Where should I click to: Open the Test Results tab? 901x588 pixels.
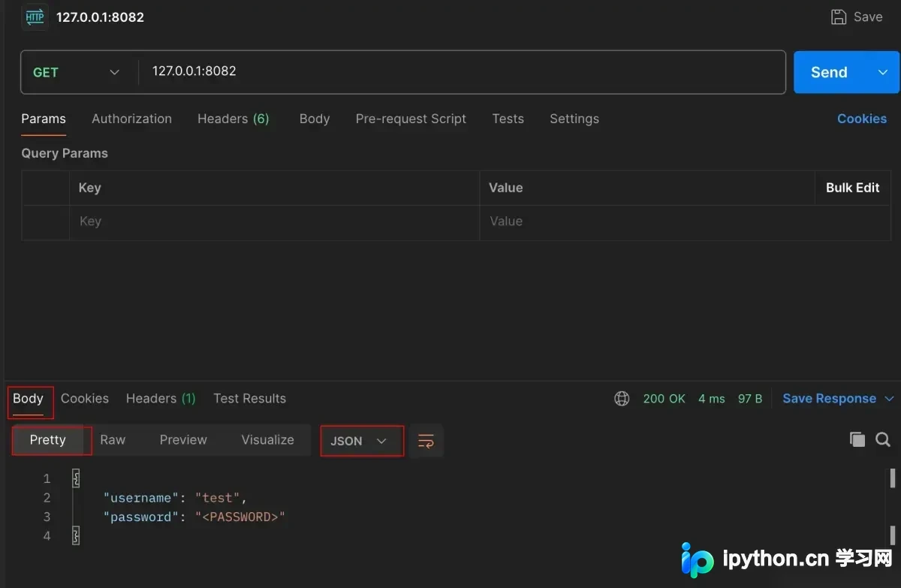[249, 399]
